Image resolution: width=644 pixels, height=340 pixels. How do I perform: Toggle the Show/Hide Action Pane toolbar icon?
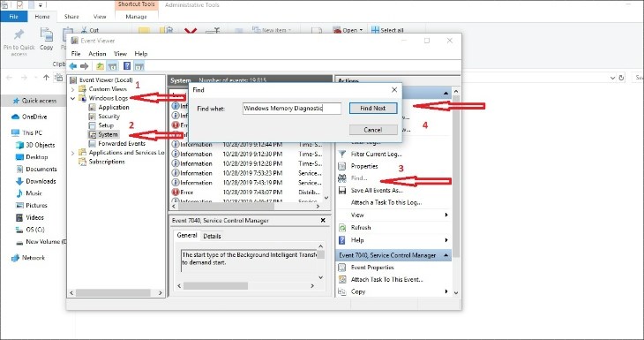pos(139,66)
